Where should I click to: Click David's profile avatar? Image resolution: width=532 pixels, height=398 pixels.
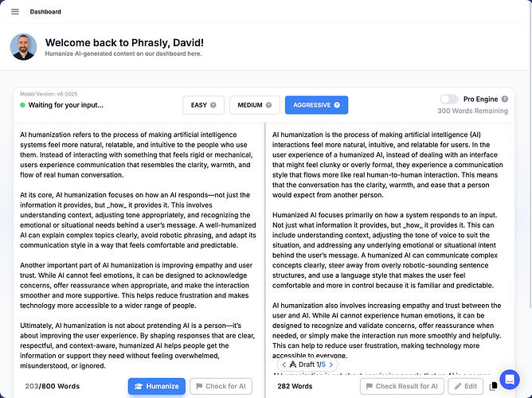coord(23,47)
